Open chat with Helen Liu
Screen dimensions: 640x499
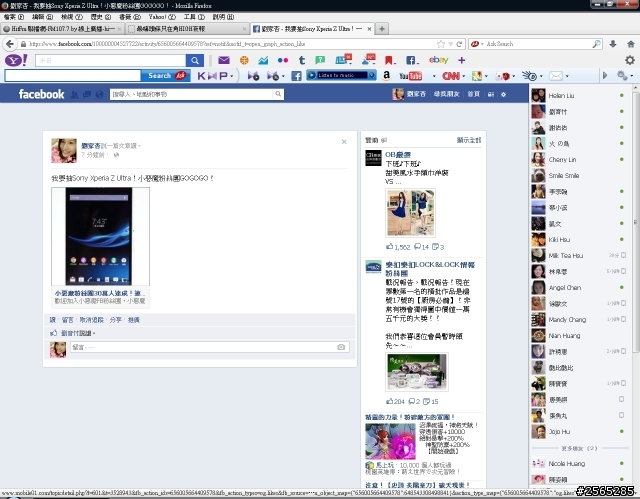(x=579, y=95)
